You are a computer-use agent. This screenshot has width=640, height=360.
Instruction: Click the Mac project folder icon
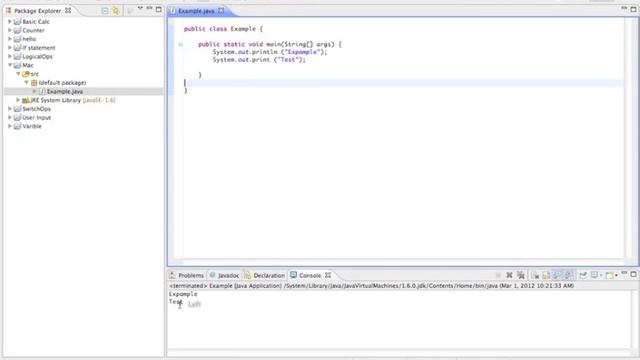click(x=18, y=65)
